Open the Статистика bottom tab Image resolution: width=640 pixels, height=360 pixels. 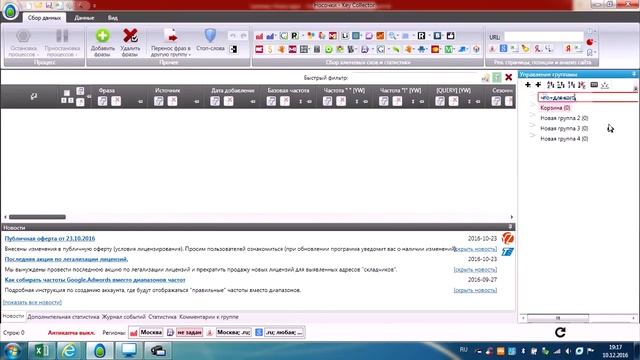tap(162, 317)
